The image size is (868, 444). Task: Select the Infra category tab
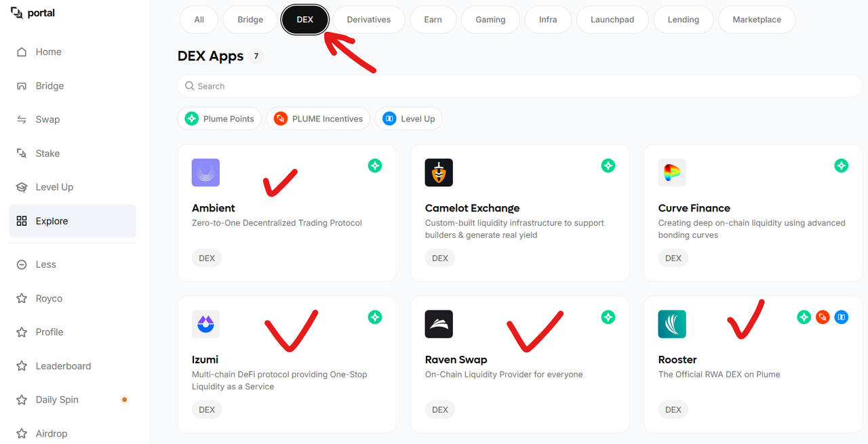point(548,20)
